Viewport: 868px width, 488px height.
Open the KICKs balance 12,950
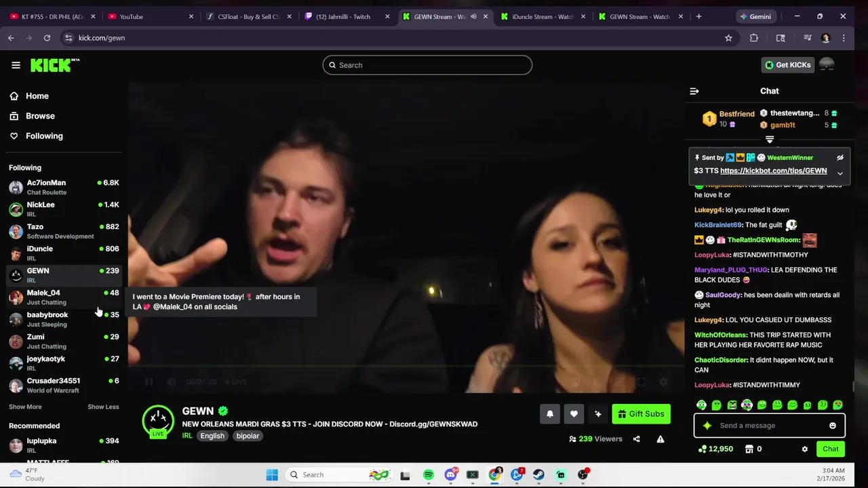[x=714, y=449]
